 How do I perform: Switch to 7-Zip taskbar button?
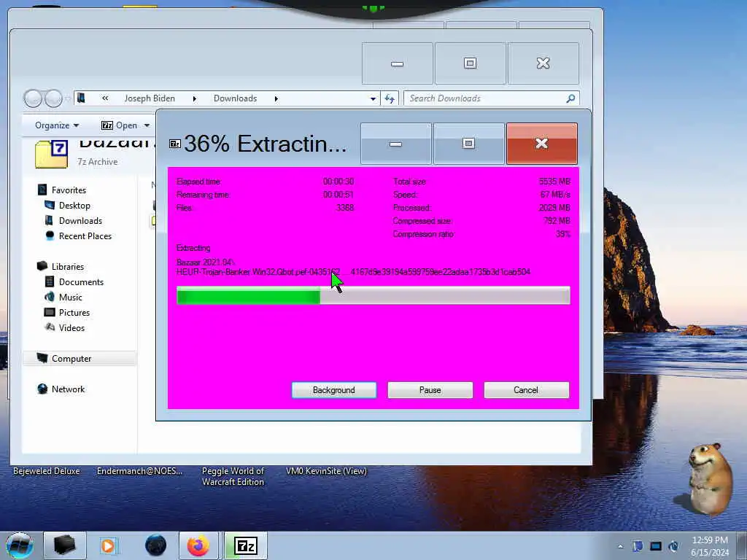tap(246, 545)
